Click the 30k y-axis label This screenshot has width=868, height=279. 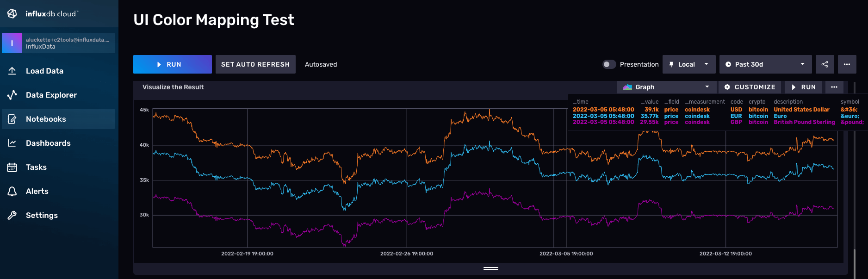tap(144, 215)
